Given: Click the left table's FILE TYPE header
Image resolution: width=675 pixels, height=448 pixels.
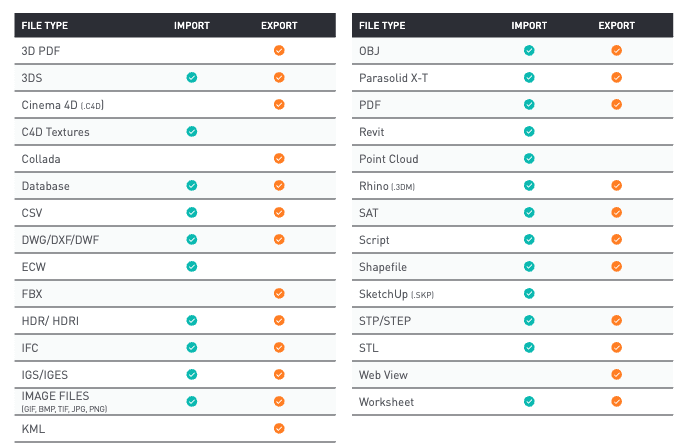Looking at the screenshot, I should [x=45, y=24].
